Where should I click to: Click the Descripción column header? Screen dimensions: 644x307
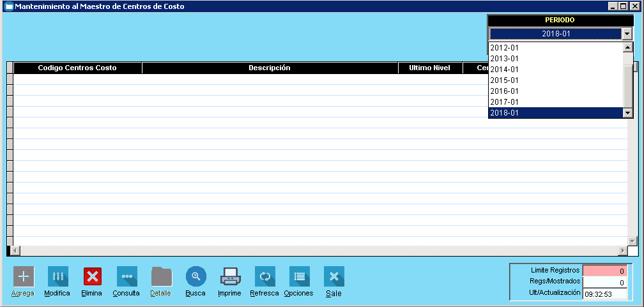[x=269, y=68]
